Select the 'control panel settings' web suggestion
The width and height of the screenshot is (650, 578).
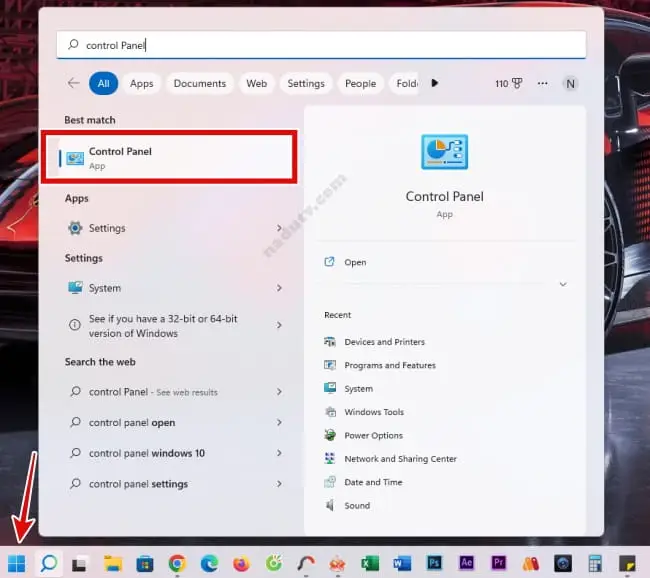138,484
